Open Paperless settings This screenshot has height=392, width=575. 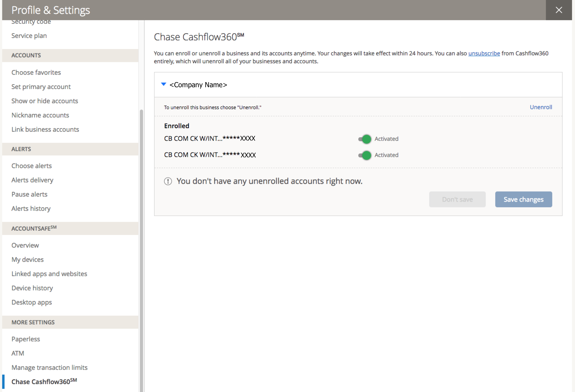[x=26, y=339]
